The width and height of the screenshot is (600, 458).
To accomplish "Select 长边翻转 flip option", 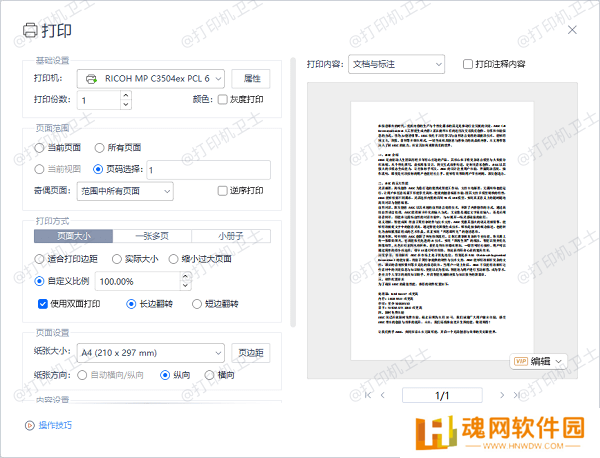I will pos(131,304).
